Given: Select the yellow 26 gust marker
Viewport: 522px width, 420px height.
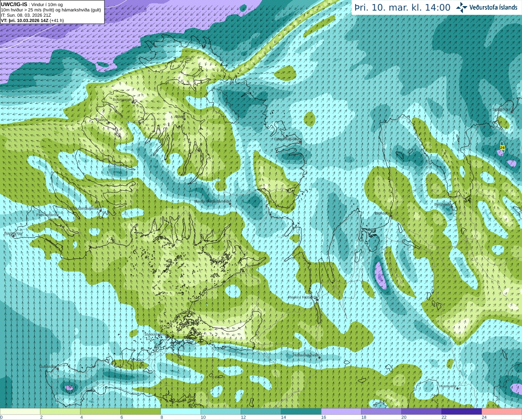Looking at the screenshot, I should tap(502, 148).
